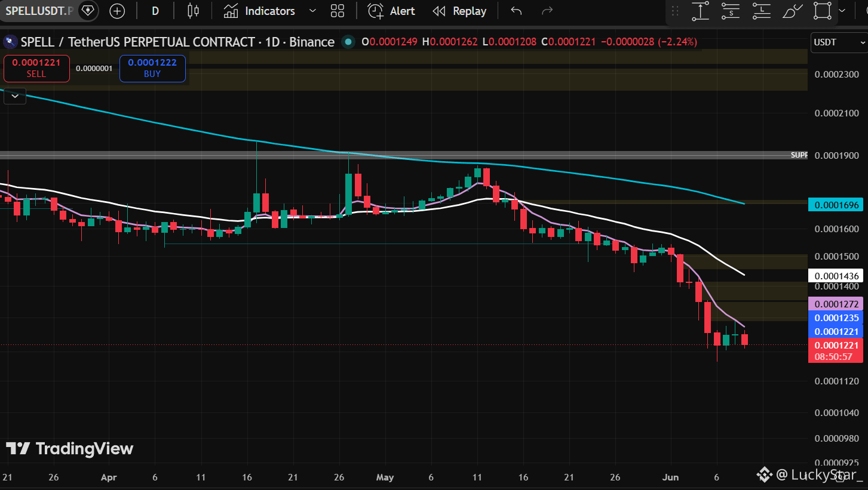The width and height of the screenshot is (868, 490).
Task: Redo the last chart action
Action: point(547,11)
